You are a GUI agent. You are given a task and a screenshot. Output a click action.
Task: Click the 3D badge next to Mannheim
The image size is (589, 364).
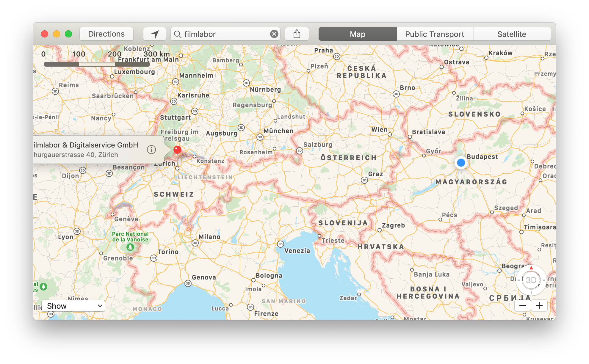point(176,82)
